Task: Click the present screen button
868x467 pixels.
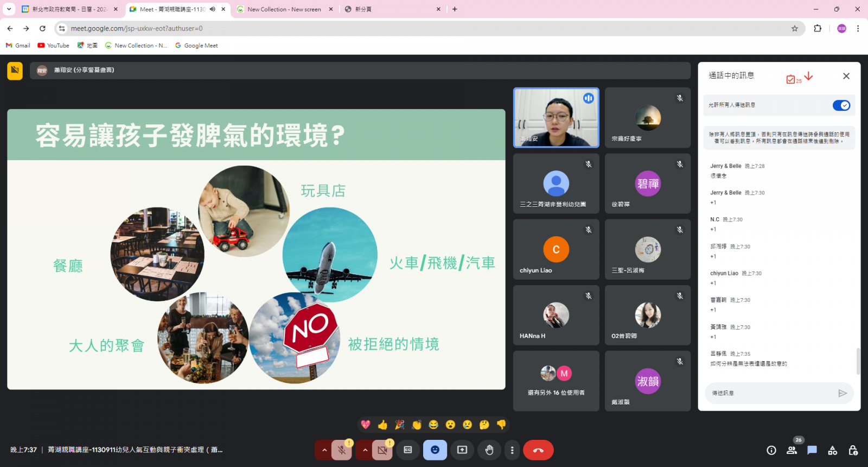Action: (462, 450)
